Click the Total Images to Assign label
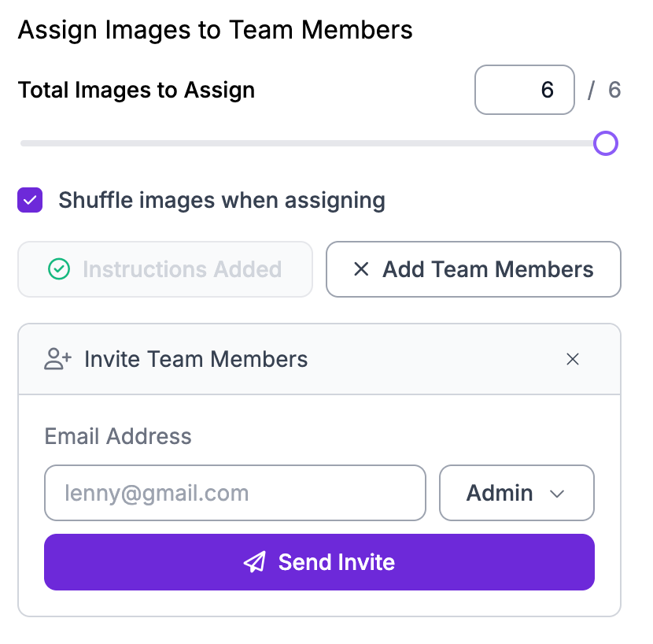The height and width of the screenshot is (644, 653). click(x=137, y=90)
